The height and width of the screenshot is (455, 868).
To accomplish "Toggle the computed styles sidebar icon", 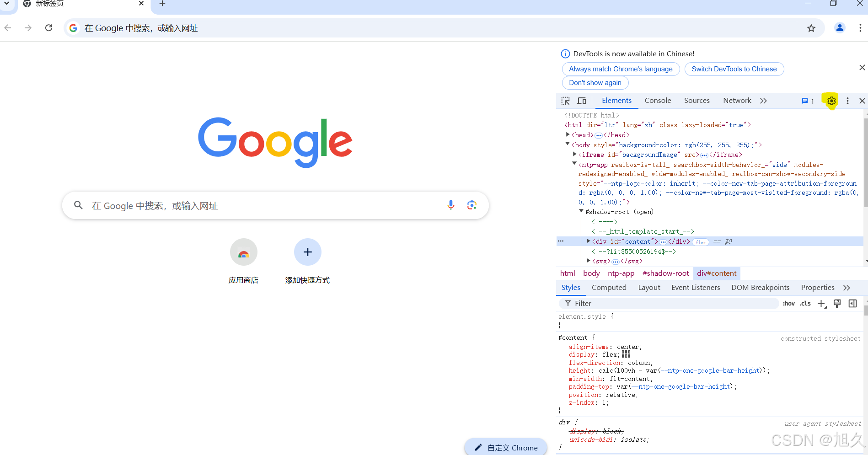I will click(852, 303).
